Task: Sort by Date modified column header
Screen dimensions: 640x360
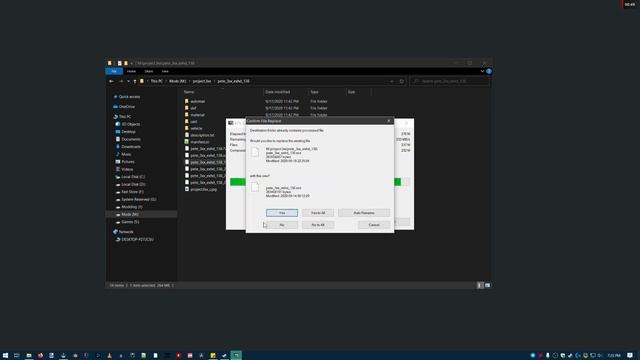Action: coord(278,92)
